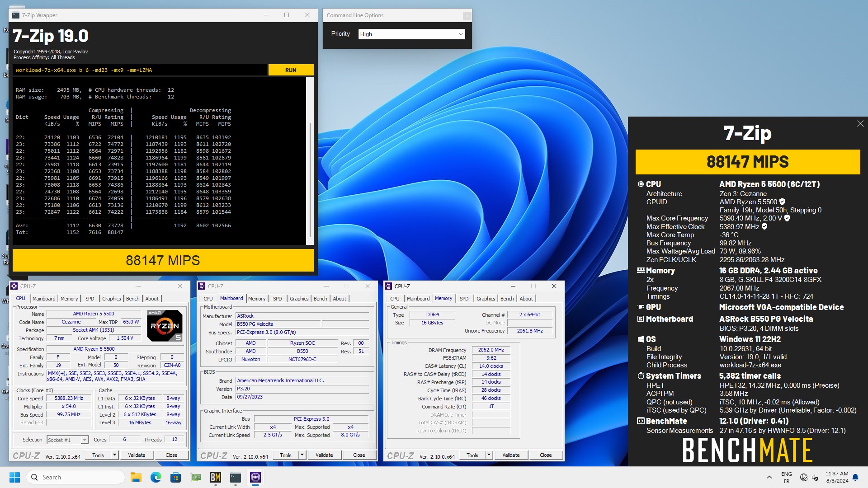Image resolution: width=868 pixels, height=488 pixels.
Task: Open the green chip app in taskbar
Action: 196,477
